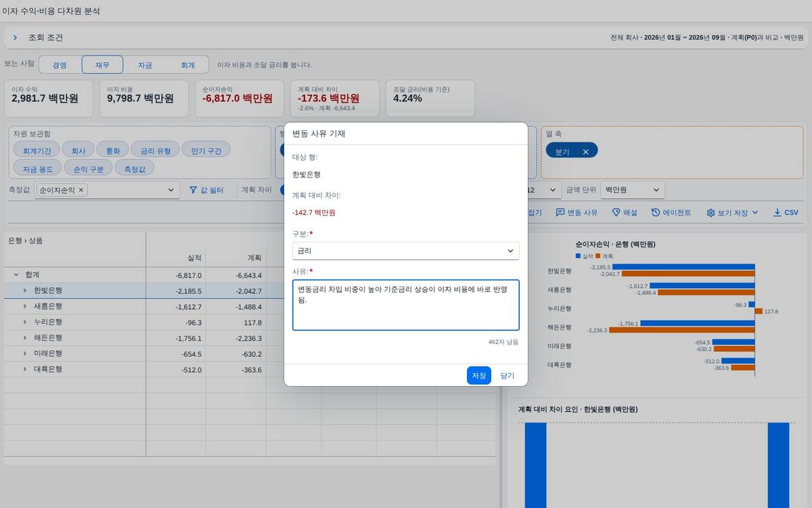812x508 pixels.
Task: Click the 해든은행 orange -2,236.3 chart bar
Action: coord(682,330)
